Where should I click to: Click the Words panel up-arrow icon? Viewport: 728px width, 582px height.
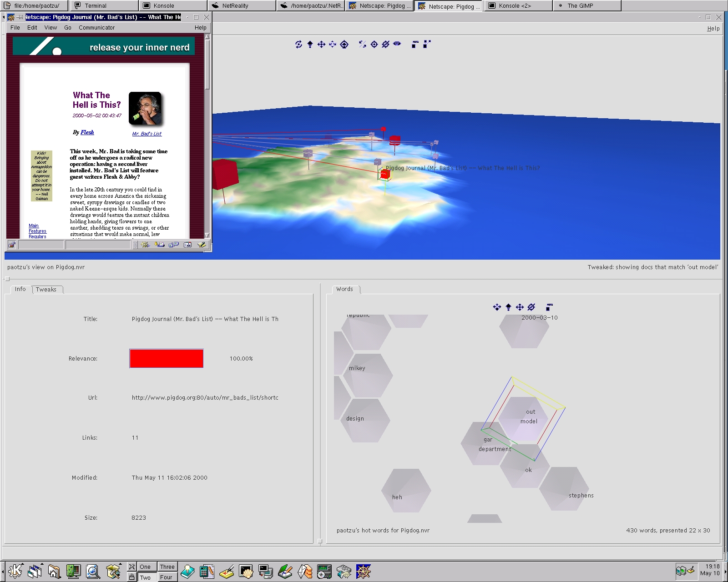point(508,307)
